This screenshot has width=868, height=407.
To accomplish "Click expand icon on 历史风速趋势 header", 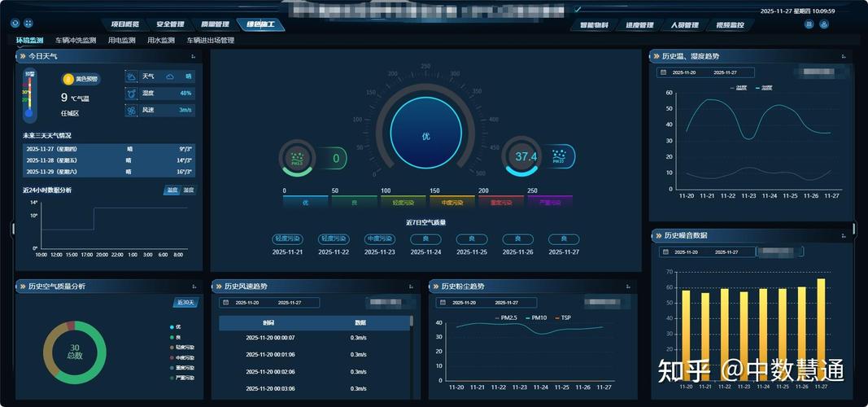I will pyautogui.click(x=411, y=287).
